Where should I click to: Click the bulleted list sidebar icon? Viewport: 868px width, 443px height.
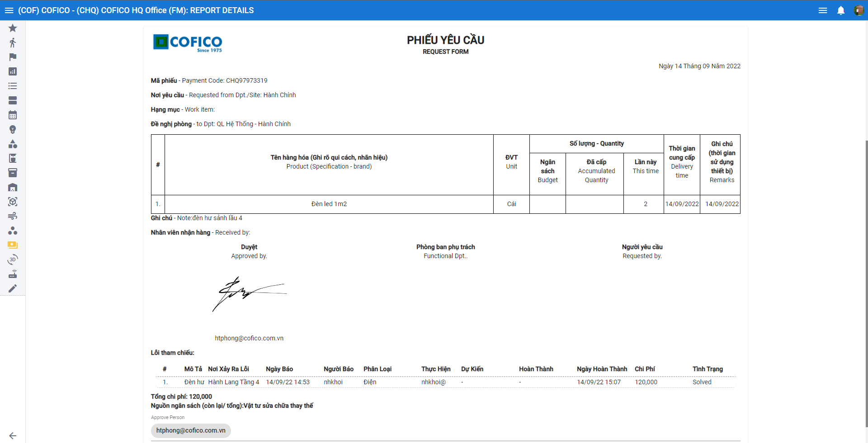(13, 86)
